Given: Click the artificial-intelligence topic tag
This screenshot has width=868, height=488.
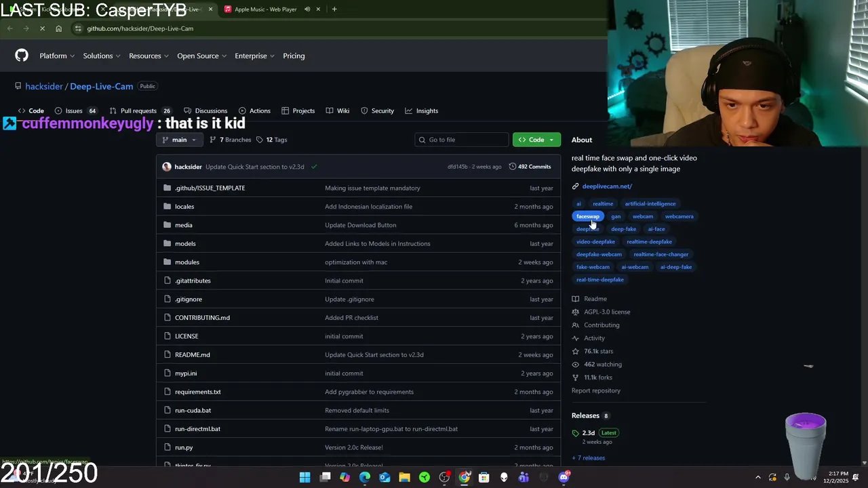Looking at the screenshot, I should [x=650, y=203].
